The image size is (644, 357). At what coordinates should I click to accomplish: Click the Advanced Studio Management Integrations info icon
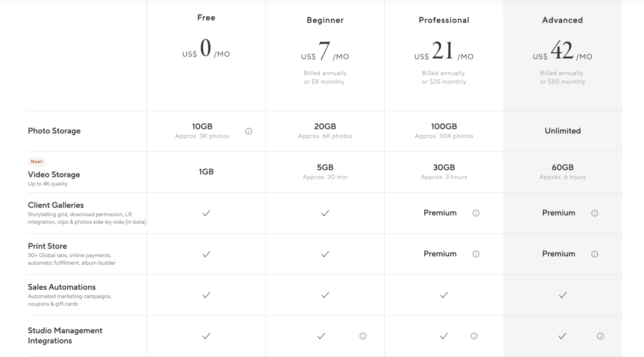coord(600,336)
